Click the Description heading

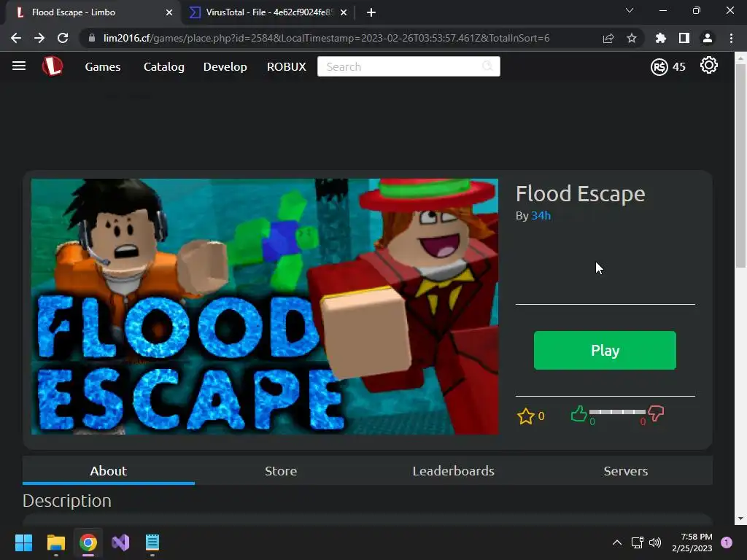(66, 501)
